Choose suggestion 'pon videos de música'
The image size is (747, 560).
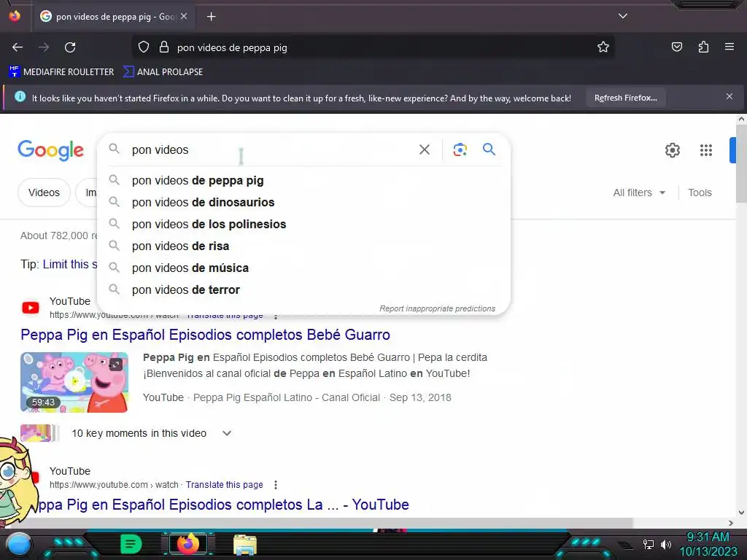pyautogui.click(x=304, y=268)
